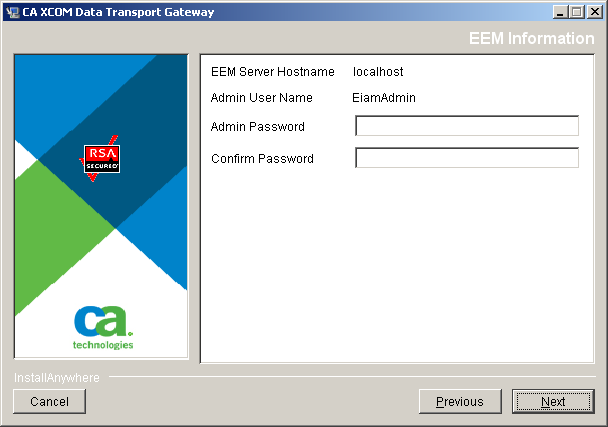Go back using the Previous button
This screenshot has width=608, height=427.
[x=460, y=401]
